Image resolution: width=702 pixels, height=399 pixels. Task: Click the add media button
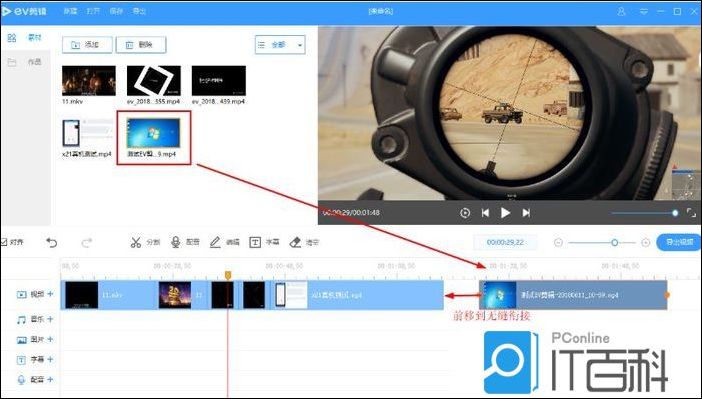[87, 45]
